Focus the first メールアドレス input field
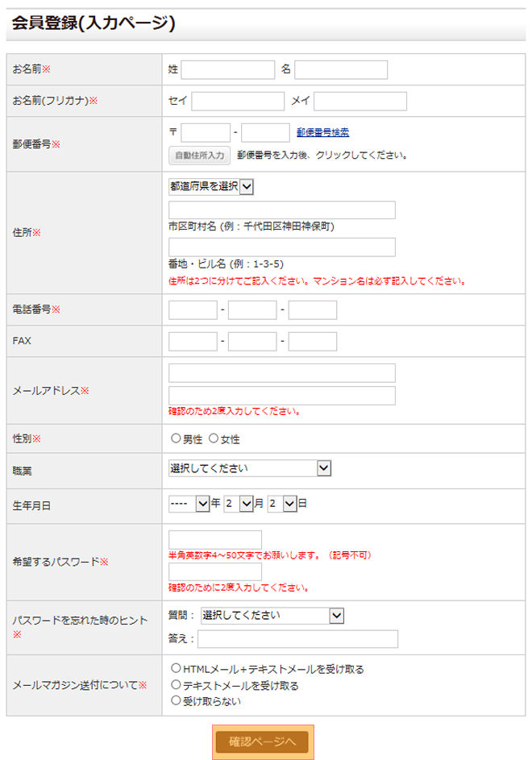 click(x=282, y=373)
